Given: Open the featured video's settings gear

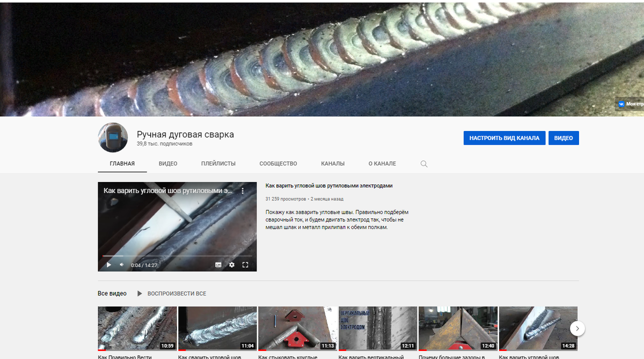Looking at the screenshot, I should point(232,265).
